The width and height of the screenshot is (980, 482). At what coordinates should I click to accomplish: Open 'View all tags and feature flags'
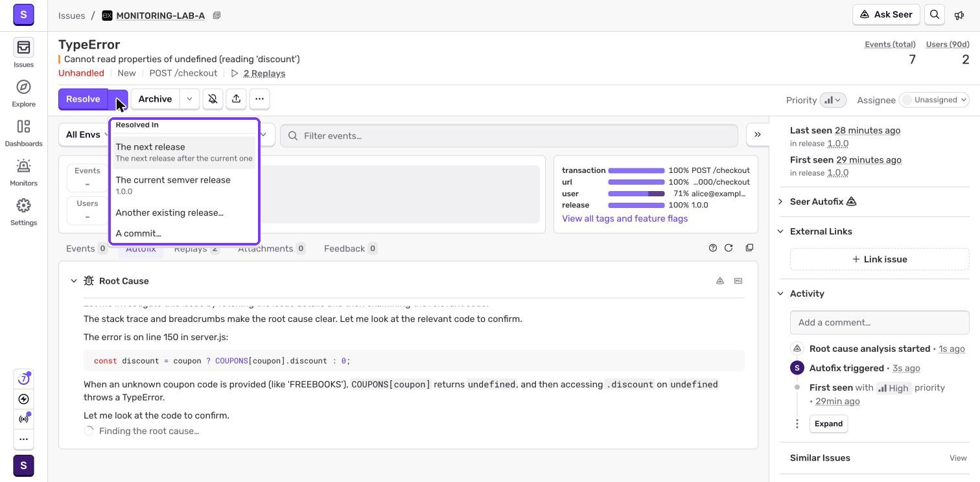click(x=625, y=219)
